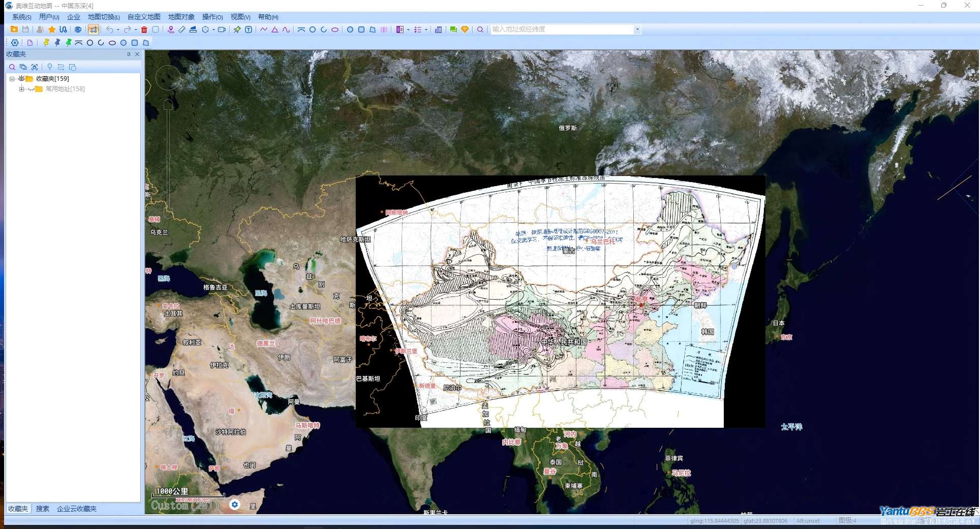
Task: Select the ruler measure tool
Action: 182,30
